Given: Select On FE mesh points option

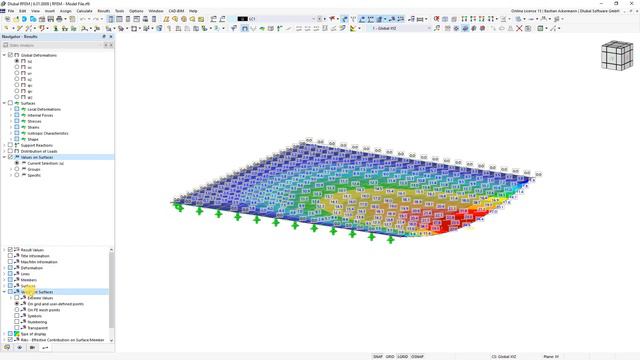Looking at the screenshot, I should tap(17, 310).
